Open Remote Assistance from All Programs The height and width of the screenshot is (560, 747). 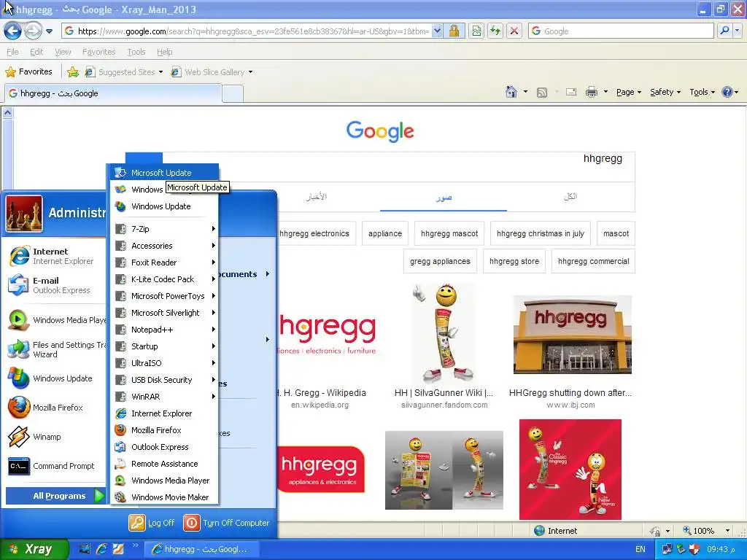click(164, 464)
